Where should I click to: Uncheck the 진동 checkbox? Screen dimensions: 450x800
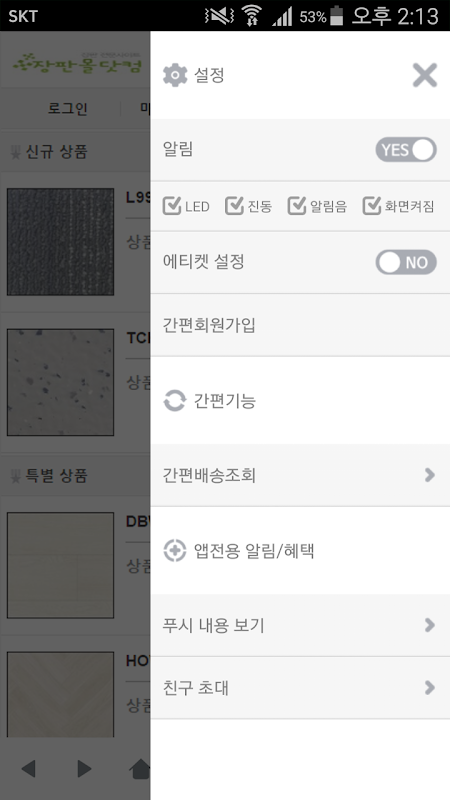point(234,206)
